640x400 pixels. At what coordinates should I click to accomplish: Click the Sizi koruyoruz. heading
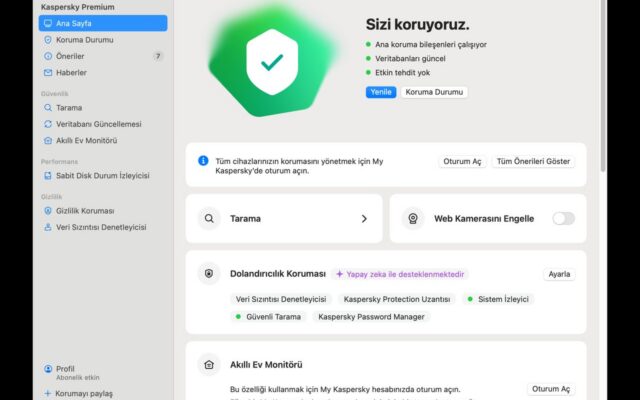pyautogui.click(x=417, y=24)
